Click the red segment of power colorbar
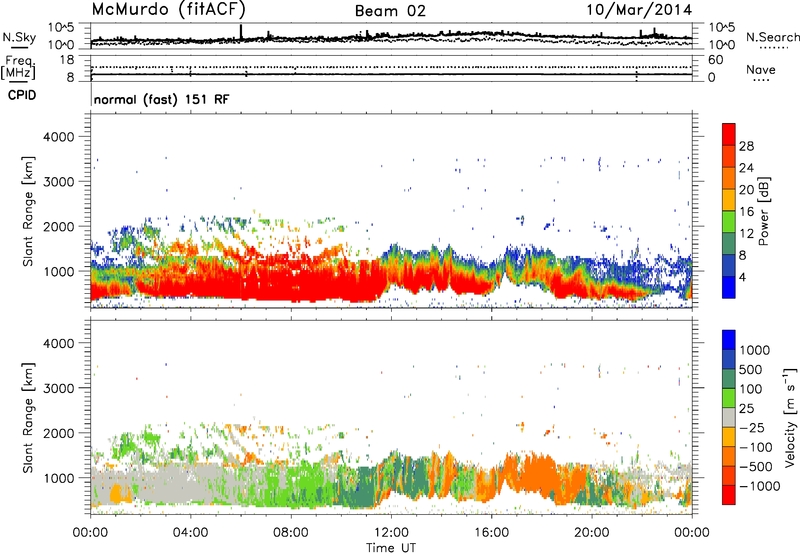 click(729, 135)
